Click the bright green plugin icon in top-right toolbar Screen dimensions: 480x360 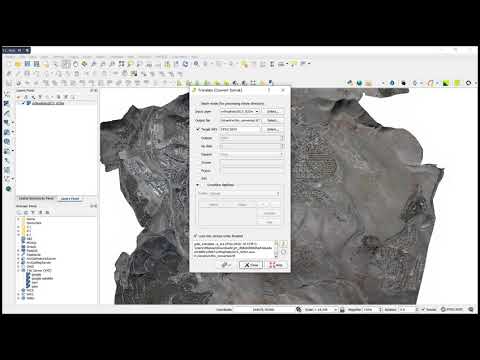457,83
